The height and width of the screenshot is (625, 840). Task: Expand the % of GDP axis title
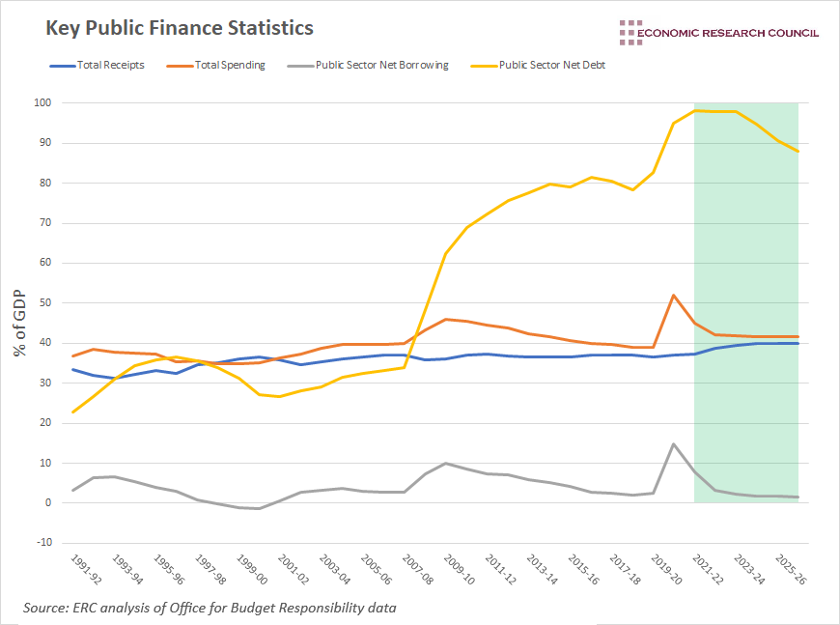(19, 324)
